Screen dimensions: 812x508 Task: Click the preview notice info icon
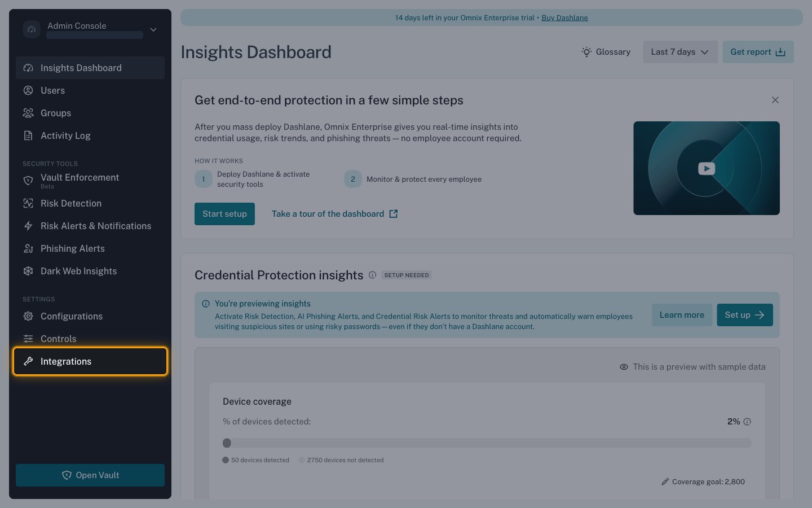[x=206, y=304]
